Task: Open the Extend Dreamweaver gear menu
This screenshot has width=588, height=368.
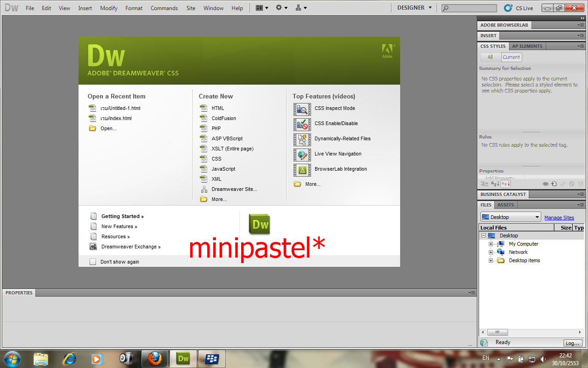Action: point(282,8)
